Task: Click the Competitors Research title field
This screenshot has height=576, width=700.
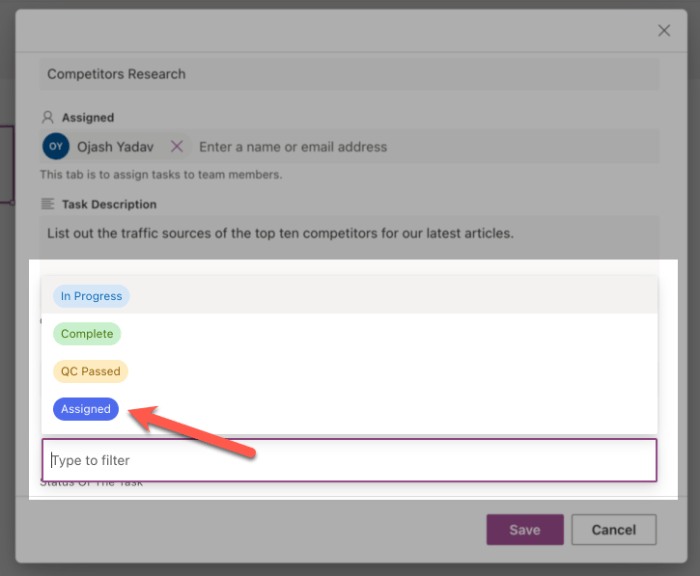Action: tap(349, 74)
